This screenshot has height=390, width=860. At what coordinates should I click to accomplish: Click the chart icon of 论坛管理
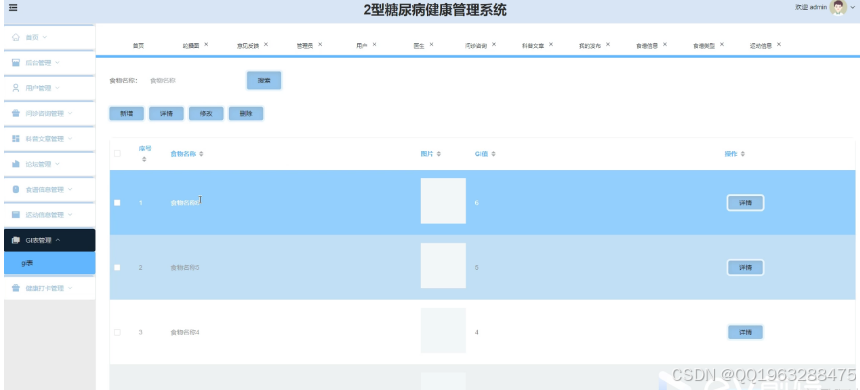[16, 164]
